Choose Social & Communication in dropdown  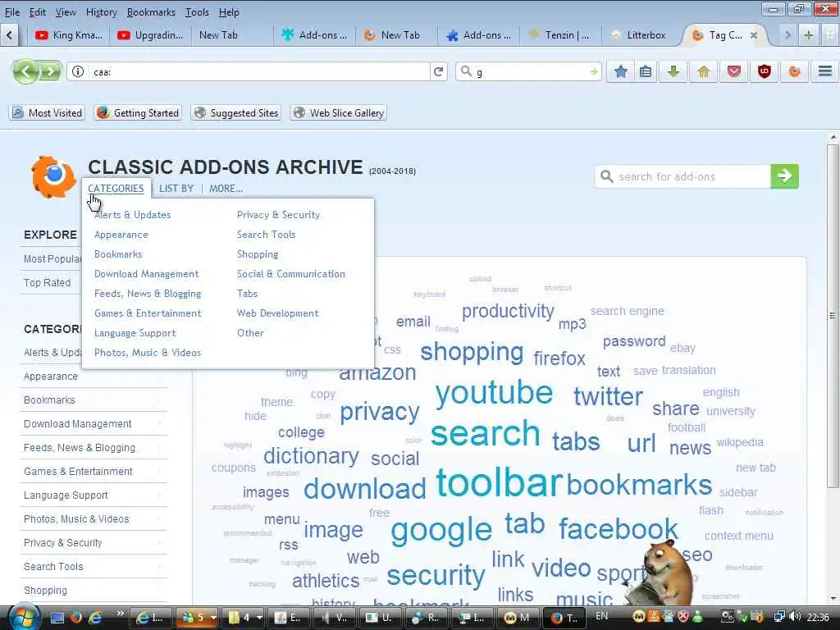(291, 274)
